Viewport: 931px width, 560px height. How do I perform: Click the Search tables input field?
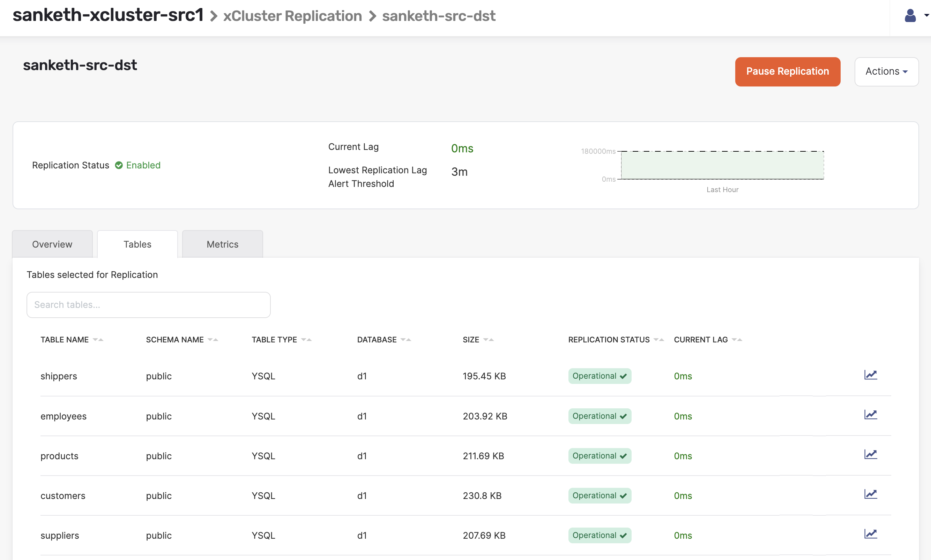148,304
